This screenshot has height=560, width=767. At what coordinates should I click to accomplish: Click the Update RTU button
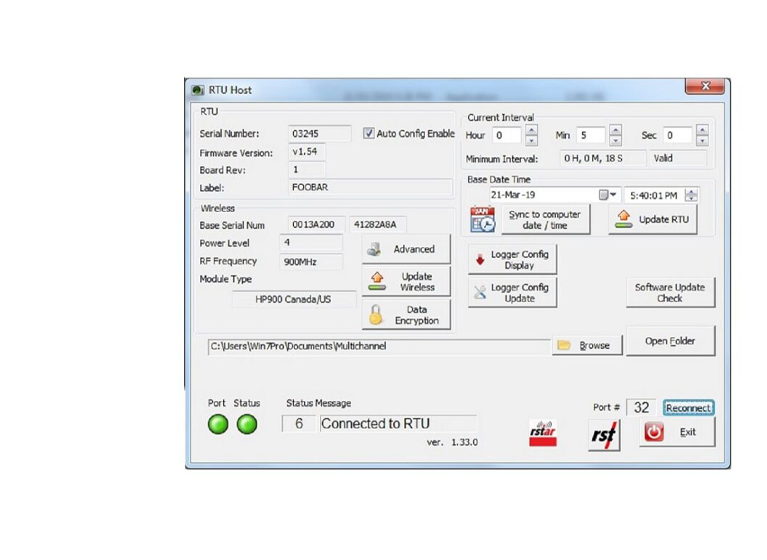[x=653, y=220]
